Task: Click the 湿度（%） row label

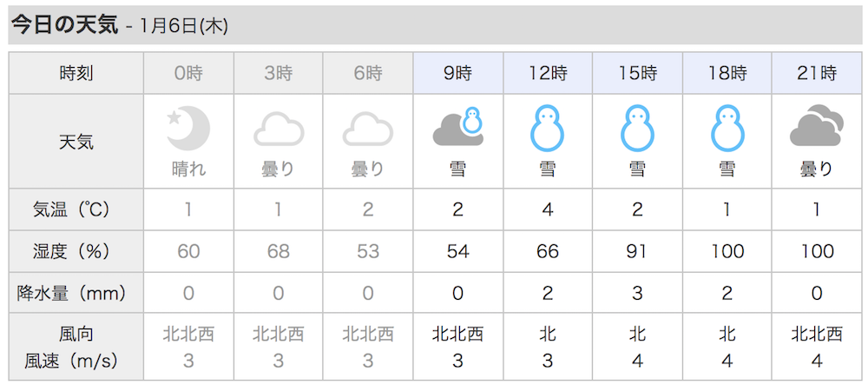Action: click(76, 251)
